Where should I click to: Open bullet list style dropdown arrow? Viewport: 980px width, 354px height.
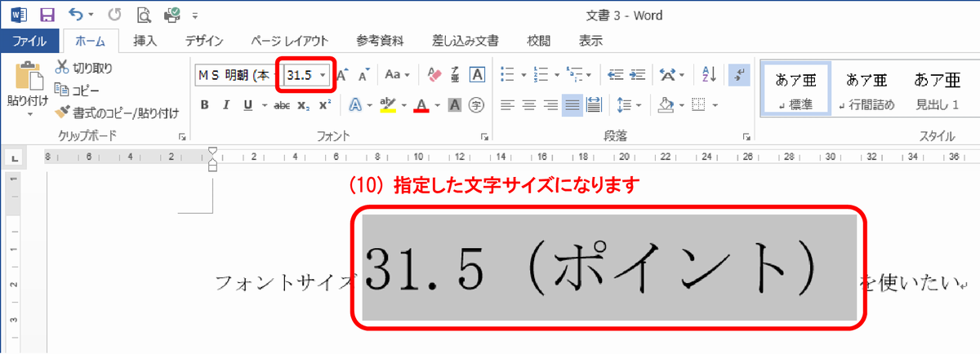click(523, 74)
